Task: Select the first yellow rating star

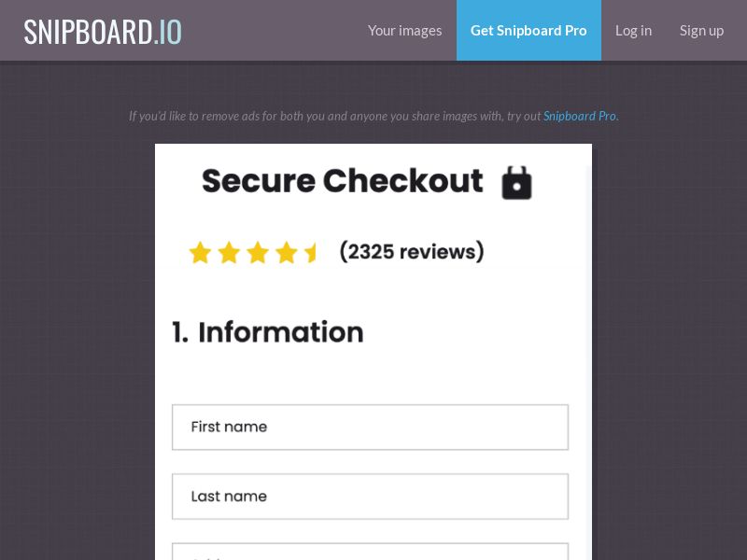Action: [200, 252]
